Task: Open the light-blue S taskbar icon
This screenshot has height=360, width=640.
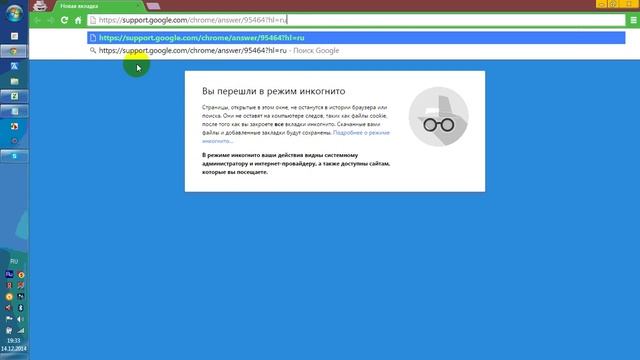Action: point(14,156)
